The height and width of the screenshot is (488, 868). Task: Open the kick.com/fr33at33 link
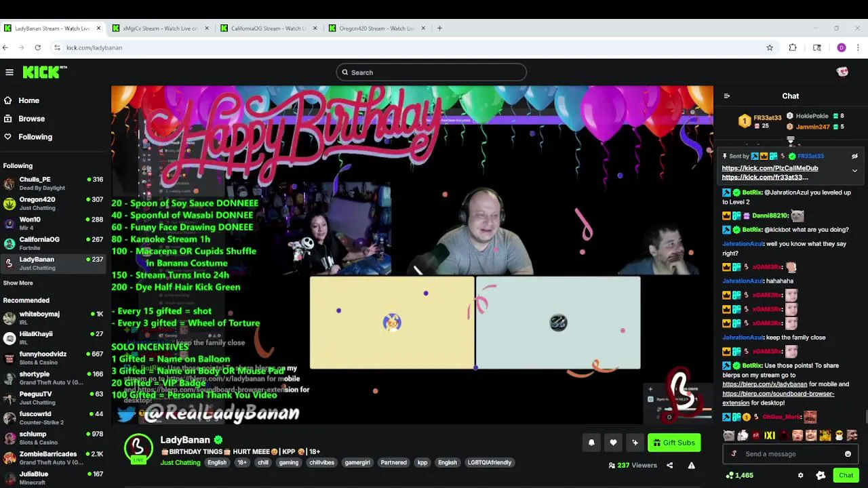tap(765, 178)
